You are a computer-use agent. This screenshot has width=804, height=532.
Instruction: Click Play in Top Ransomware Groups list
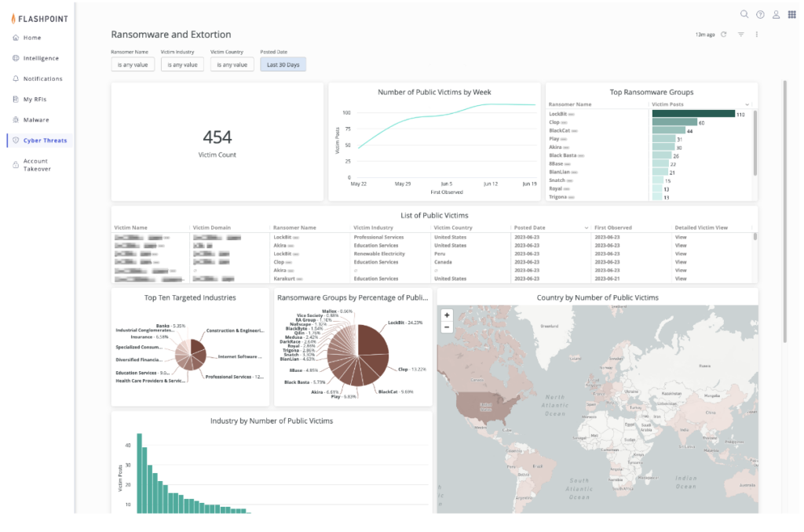pos(554,139)
